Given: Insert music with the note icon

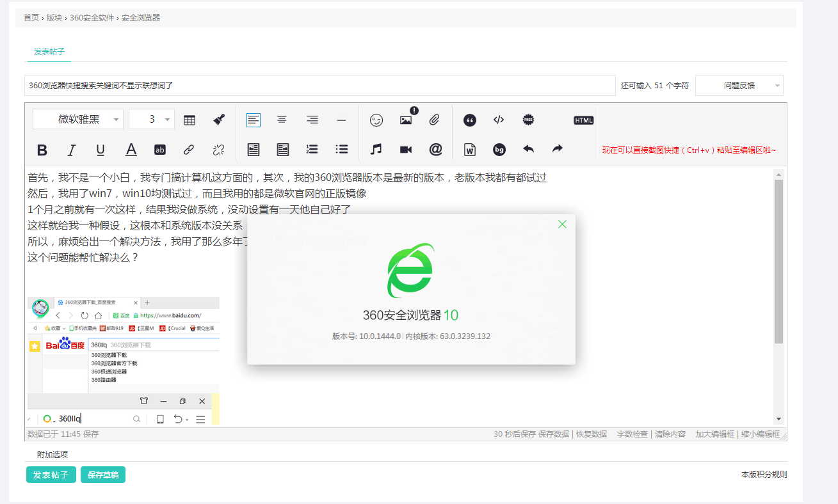Looking at the screenshot, I should 376,149.
